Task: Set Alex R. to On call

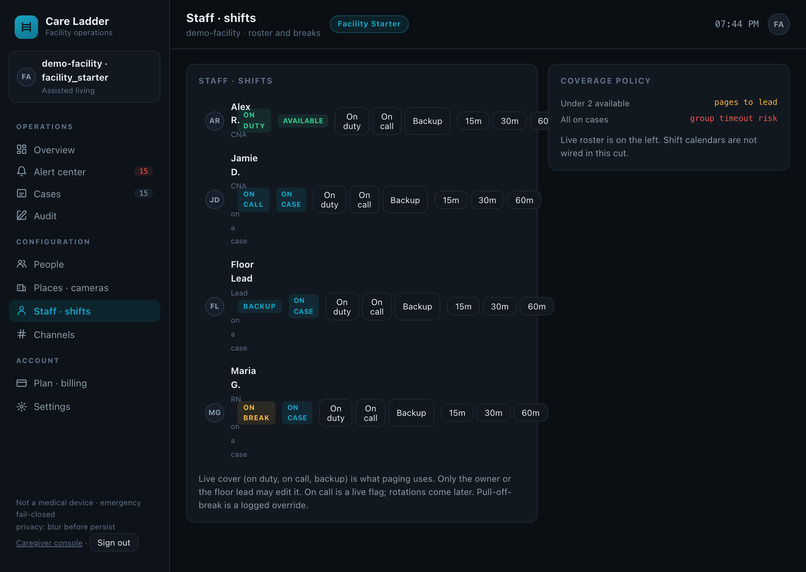Action: pos(387,121)
